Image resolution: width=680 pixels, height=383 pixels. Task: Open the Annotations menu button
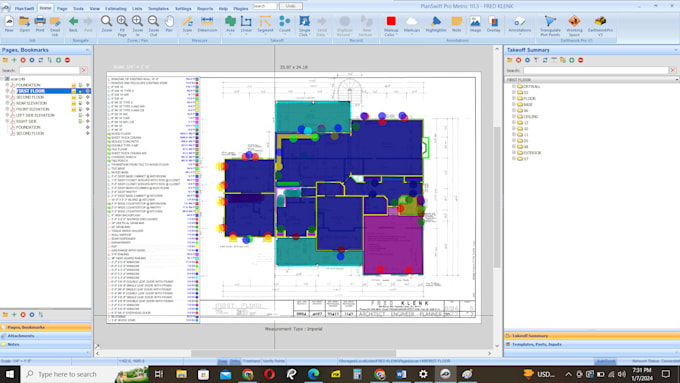pyautogui.click(x=520, y=24)
